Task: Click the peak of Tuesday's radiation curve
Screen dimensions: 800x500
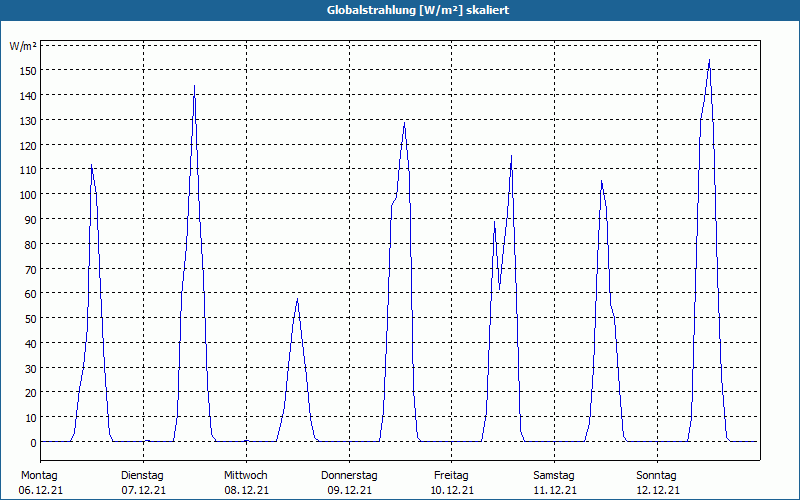Action: [194, 86]
